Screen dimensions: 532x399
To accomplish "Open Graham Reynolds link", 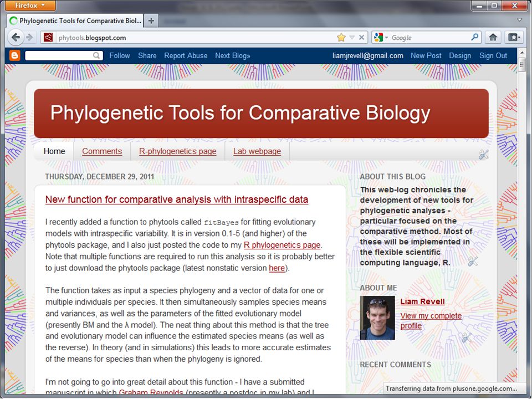I will pos(151,393).
